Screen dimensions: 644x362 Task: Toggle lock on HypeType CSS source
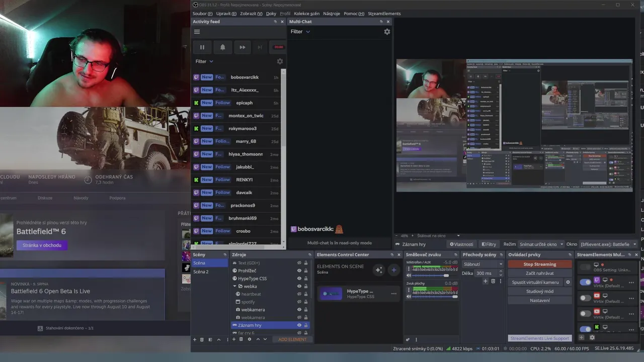(305, 279)
